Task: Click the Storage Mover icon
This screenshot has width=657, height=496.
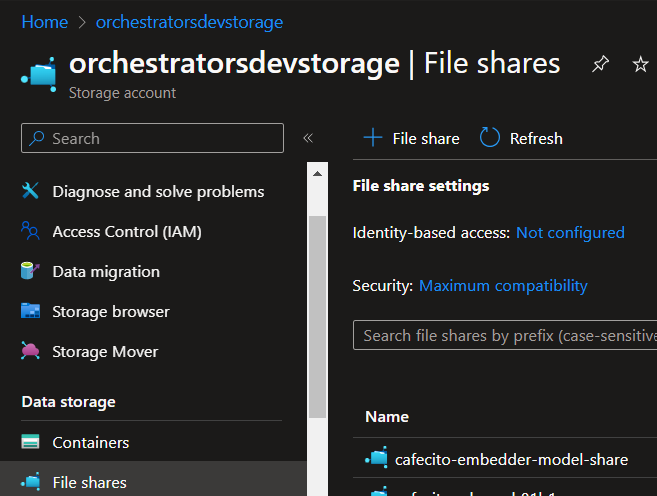Action: (31, 351)
